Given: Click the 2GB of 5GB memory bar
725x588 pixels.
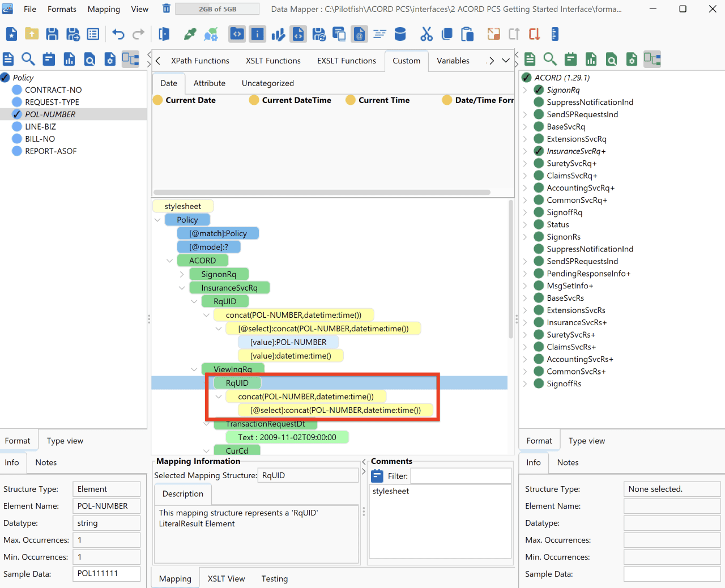Looking at the screenshot, I should pyautogui.click(x=217, y=9).
